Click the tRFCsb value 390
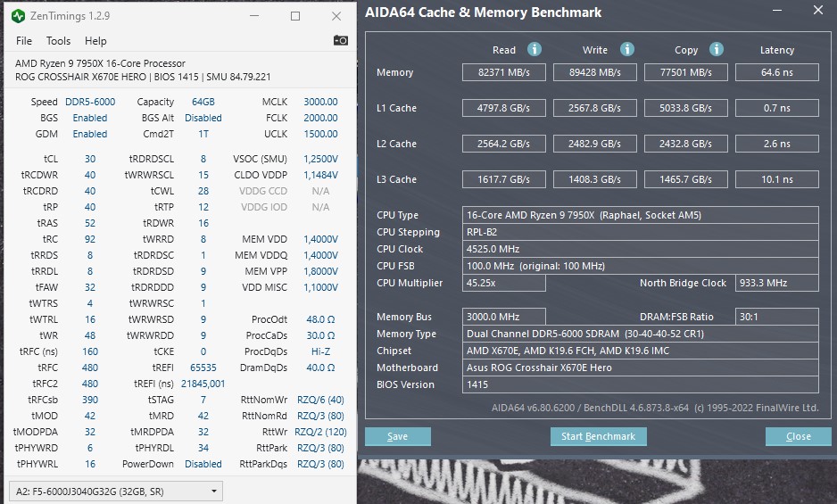The width and height of the screenshot is (837, 504). [90, 400]
